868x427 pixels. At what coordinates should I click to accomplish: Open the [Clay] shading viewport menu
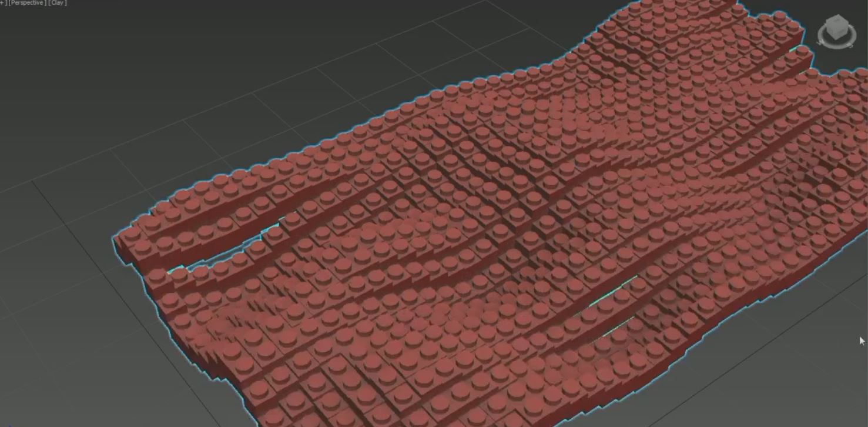pyautogui.click(x=56, y=2)
